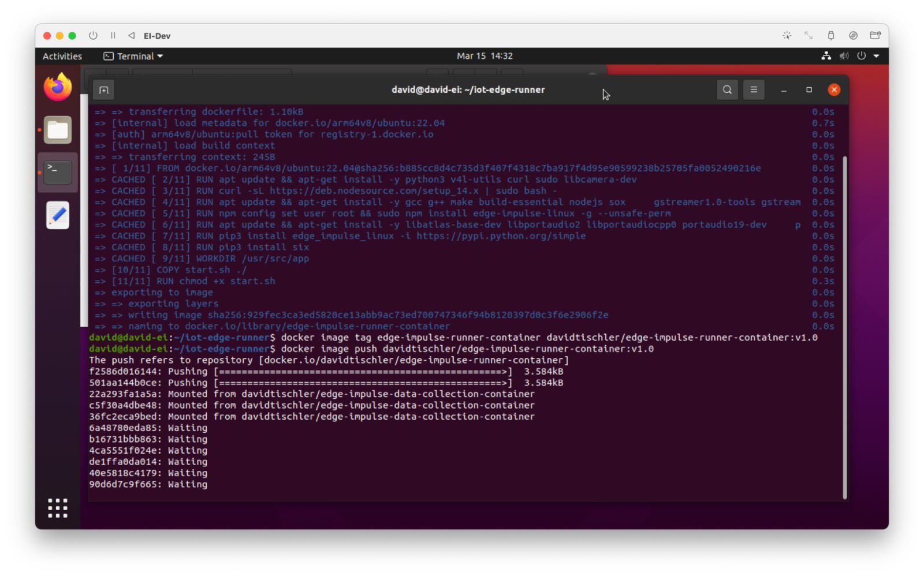Click the 'writing image sha256' line

(x=352, y=315)
